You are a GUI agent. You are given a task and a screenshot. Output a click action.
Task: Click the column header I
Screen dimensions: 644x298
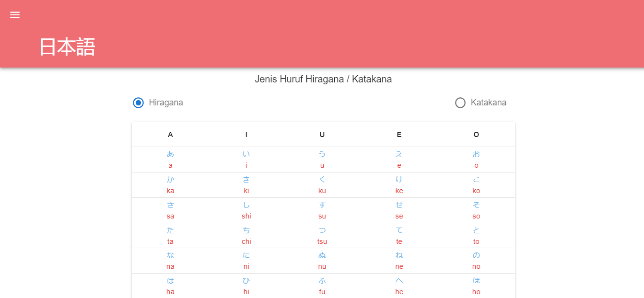[246, 135]
